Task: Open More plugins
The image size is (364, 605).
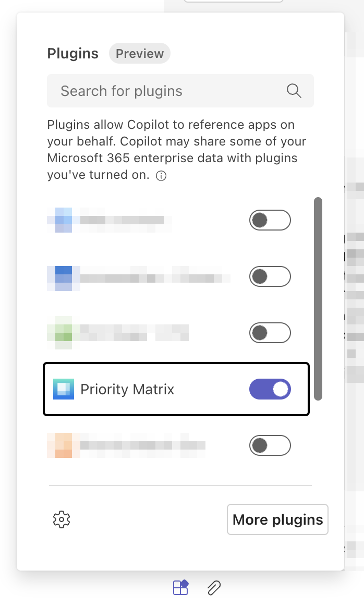Action: (x=277, y=519)
